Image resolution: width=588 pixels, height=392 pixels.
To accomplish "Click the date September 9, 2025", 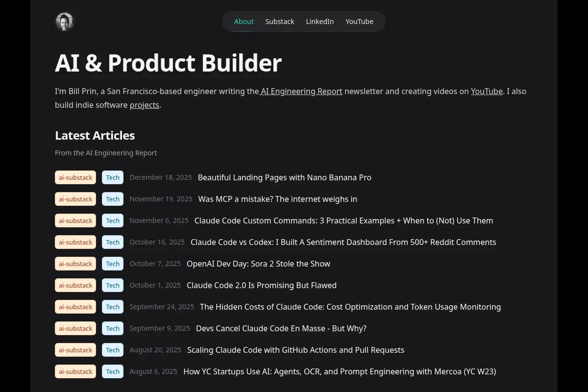I will pos(160,328).
